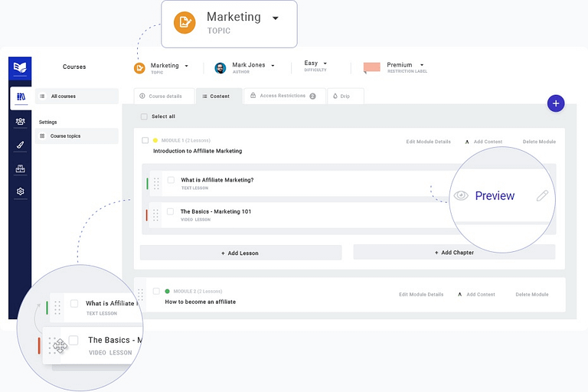Select the paintbrush design sidebar icon
The height and width of the screenshot is (392, 588).
click(21, 145)
